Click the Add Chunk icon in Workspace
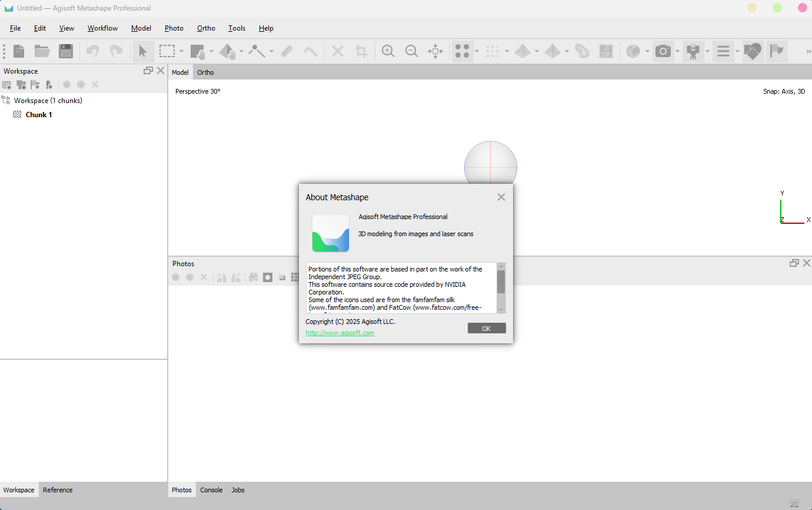 point(6,85)
